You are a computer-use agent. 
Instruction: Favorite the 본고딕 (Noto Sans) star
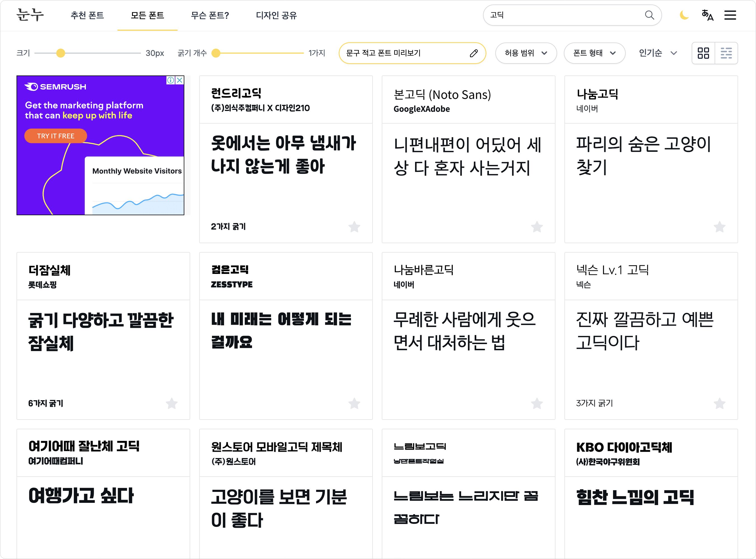[537, 227]
